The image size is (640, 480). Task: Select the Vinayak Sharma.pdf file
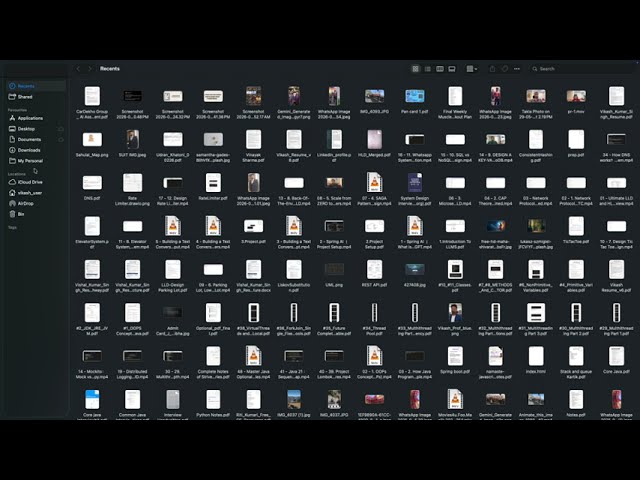click(x=253, y=146)
